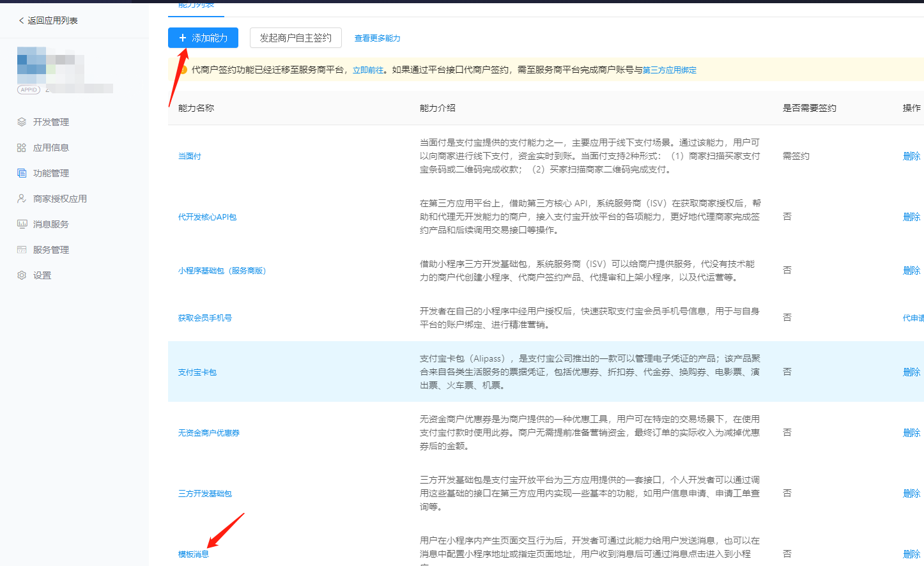Delete the 三方开发基础包 capability
The width and height of the screenshot is (924, 566).
tap(912, 493)
